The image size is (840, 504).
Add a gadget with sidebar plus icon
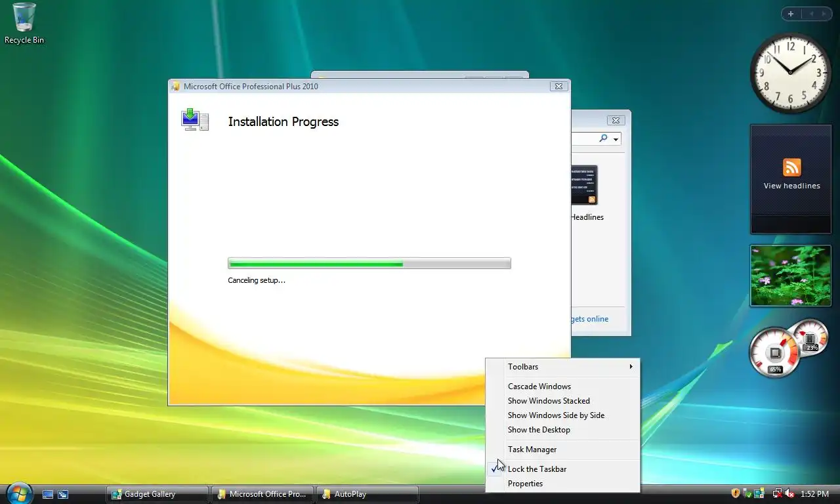791,14
